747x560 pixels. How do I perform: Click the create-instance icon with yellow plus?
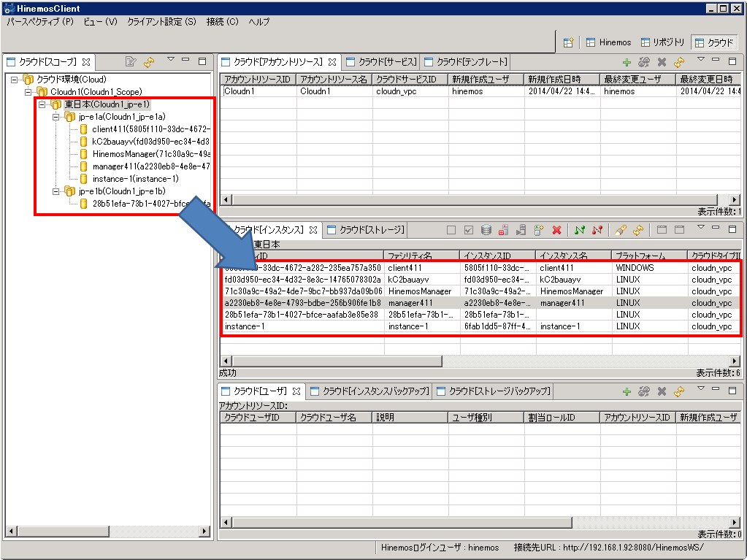coord(538,230)
